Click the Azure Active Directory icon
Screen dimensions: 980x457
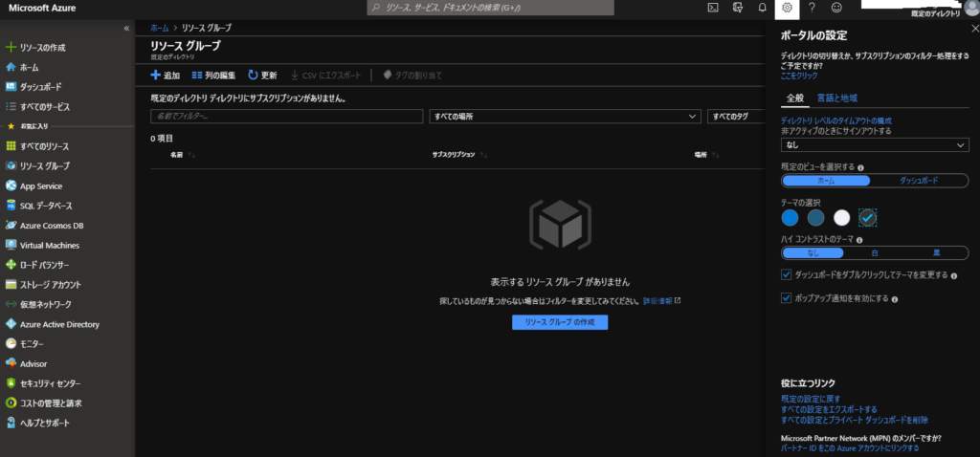click(11, 324)
